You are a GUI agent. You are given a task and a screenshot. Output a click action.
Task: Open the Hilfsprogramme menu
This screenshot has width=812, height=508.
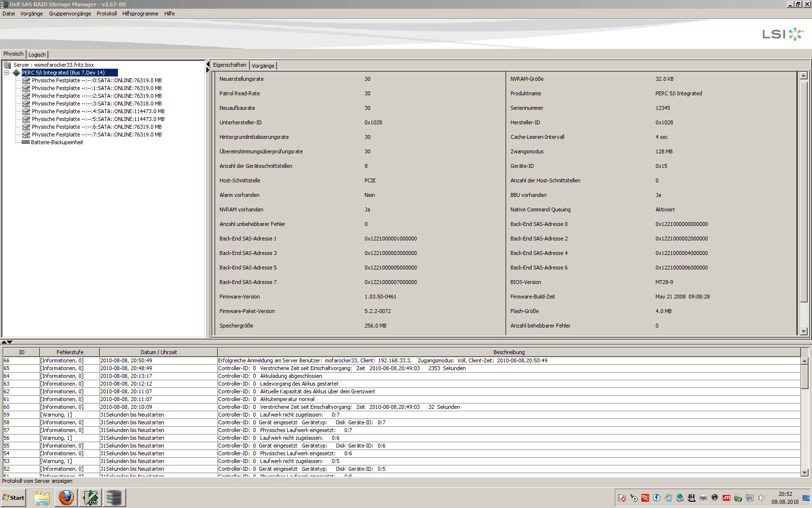tap(140, 14)
